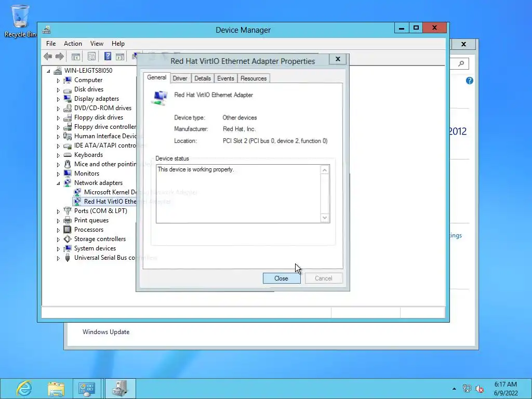Expand the Storage controllers node

pos(58,240)
